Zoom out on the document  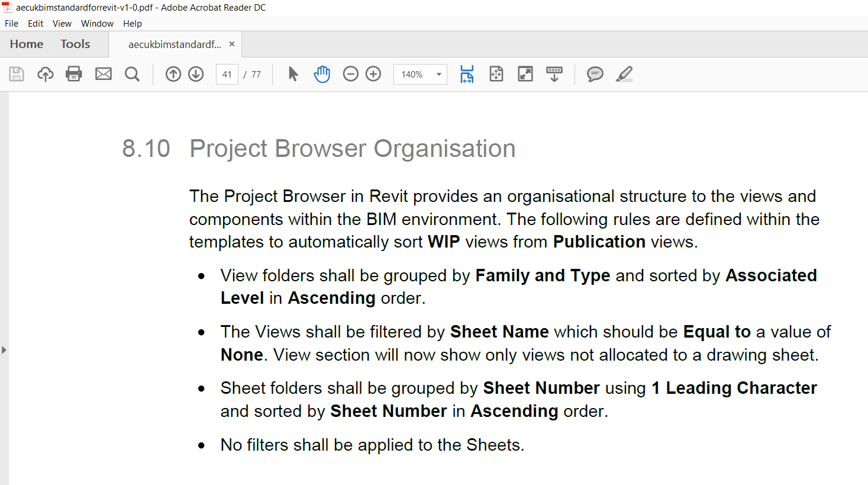[350, 74]
